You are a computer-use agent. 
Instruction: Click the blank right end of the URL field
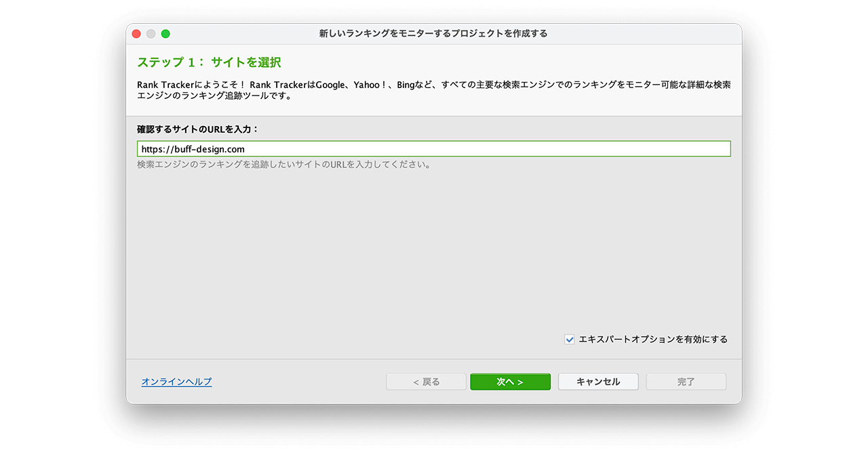tap(678, 149)
